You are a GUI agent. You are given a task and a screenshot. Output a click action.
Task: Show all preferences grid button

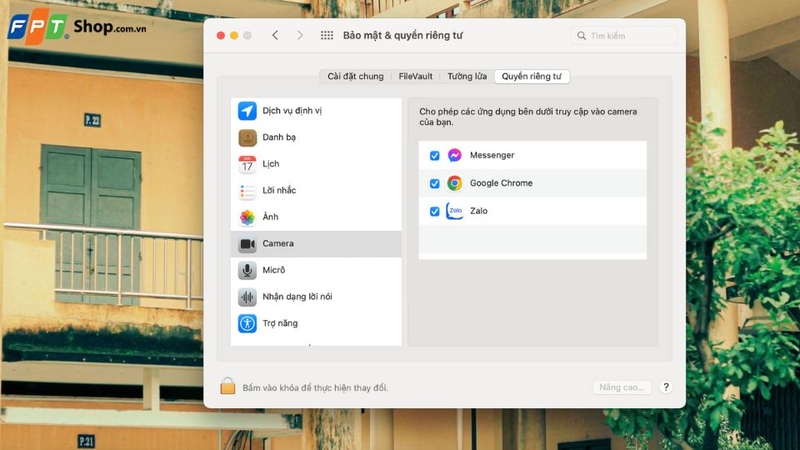coord(326,36)
